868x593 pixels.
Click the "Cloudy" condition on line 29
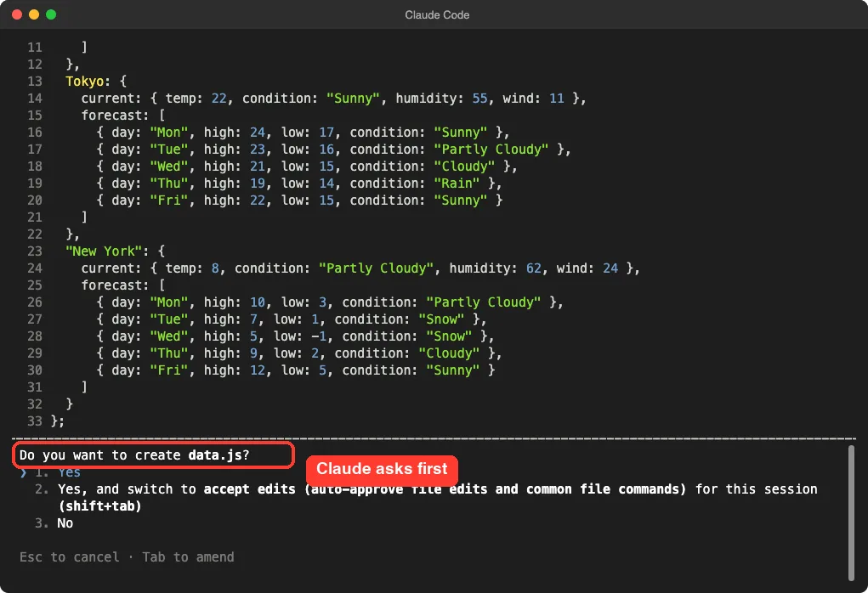(449, 353)
